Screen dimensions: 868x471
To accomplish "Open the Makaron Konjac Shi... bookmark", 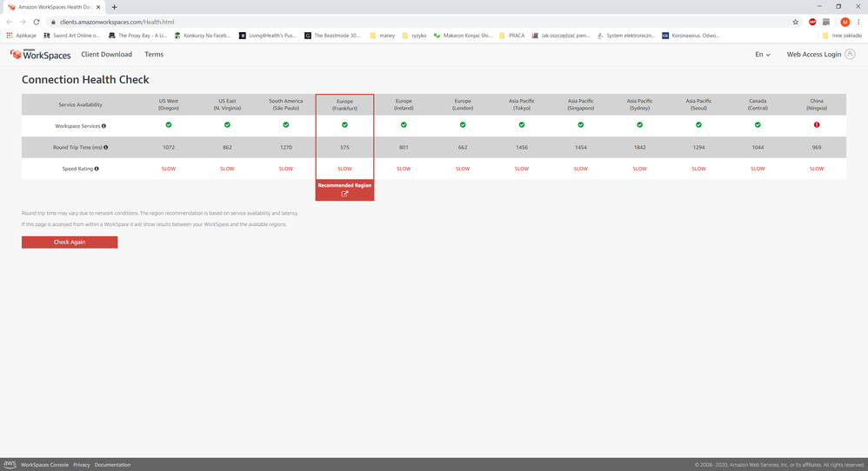I will 462,36.
